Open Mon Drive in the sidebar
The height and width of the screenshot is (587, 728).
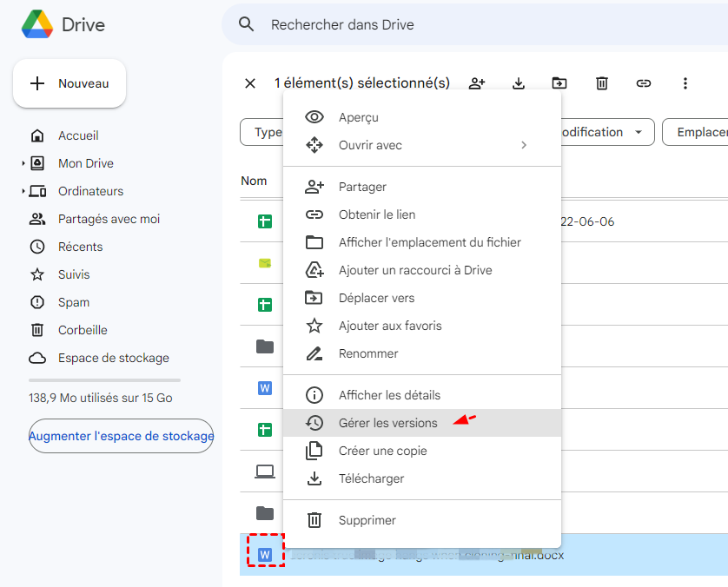tap(86, 163)
